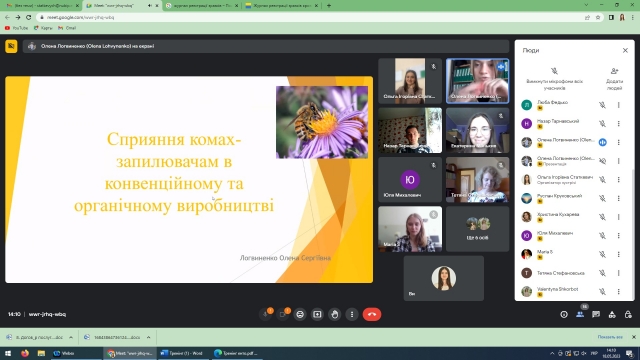Click the muted mic icon for Юля Михалевич
This screenshot has height=360, width=640.
(602, 236)
